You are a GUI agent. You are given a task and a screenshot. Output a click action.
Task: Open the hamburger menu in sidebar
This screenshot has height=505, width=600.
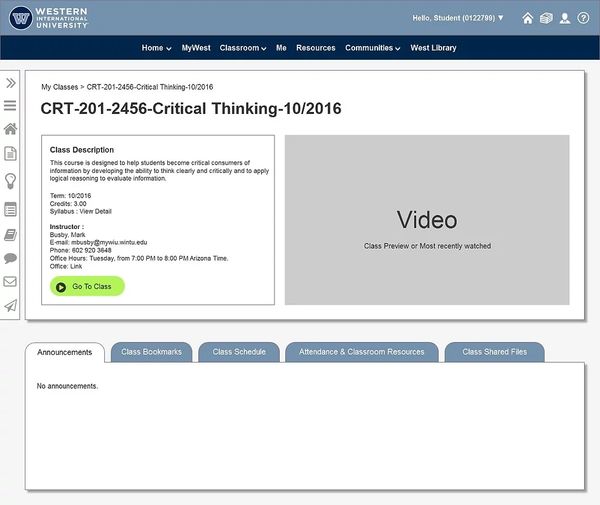click(x=10, y=105)
